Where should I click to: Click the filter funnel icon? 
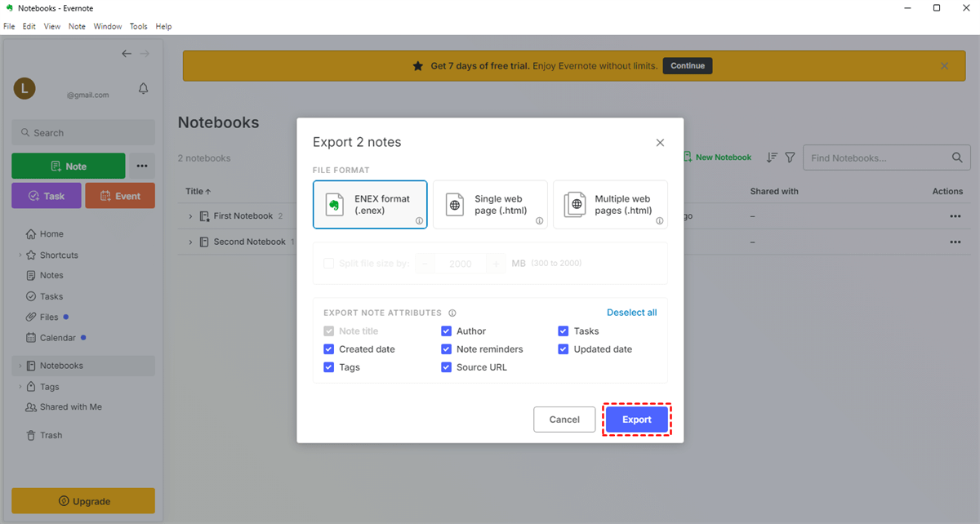790,158
